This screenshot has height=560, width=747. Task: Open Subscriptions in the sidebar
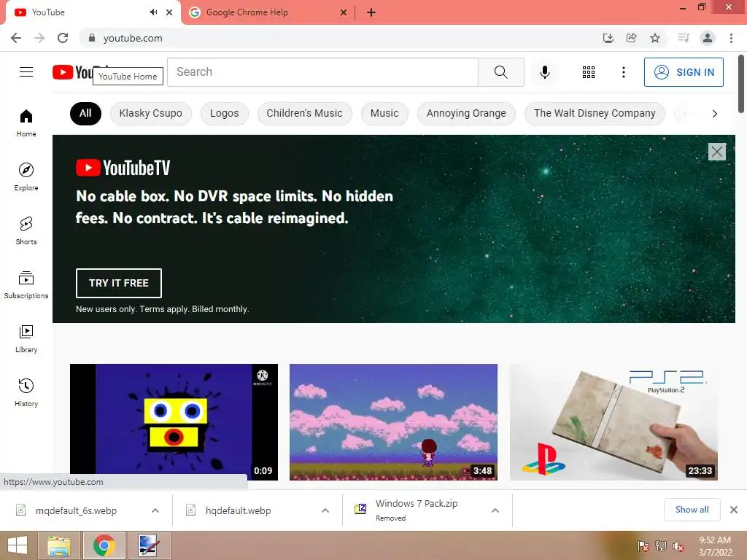(x=26, y=285)
